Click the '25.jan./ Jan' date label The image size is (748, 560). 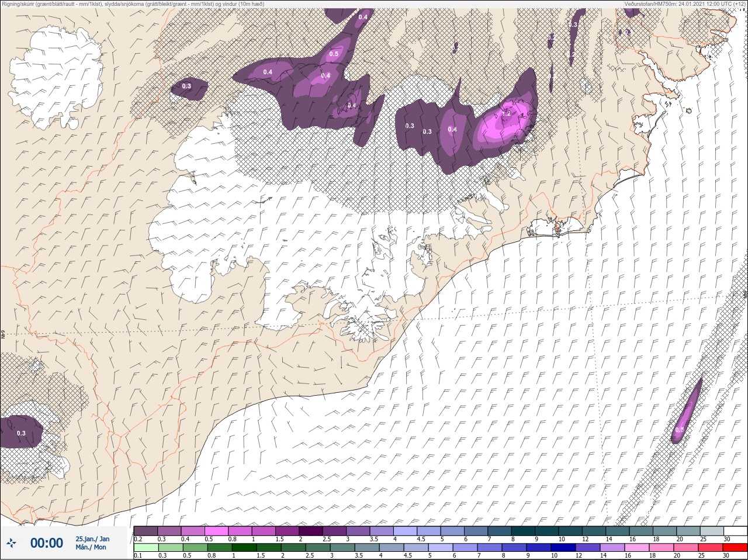click(x=92, y=539)
